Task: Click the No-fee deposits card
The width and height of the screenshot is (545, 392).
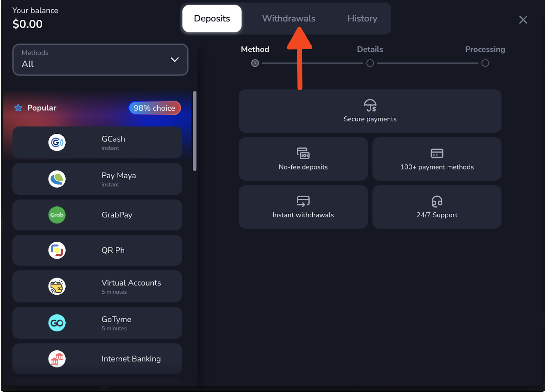Action: click(x=303, y=159)
